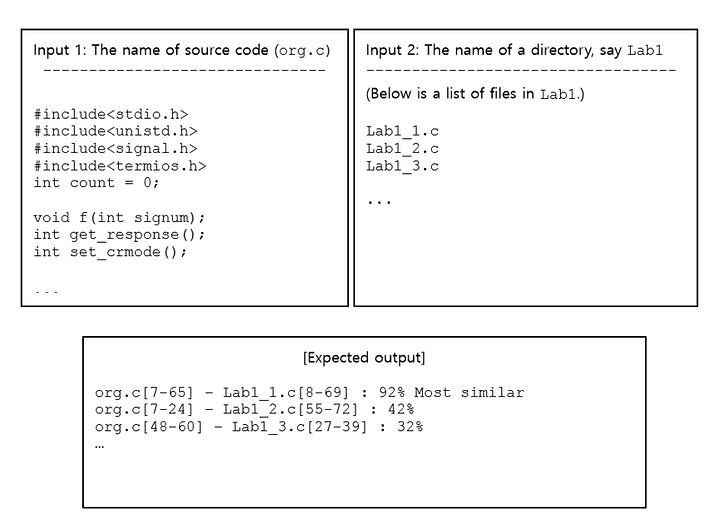The width and height of the screenshot is (720, 514).
Task: Select the '#include<termios.h>' line
Action: tap(120, 166)
